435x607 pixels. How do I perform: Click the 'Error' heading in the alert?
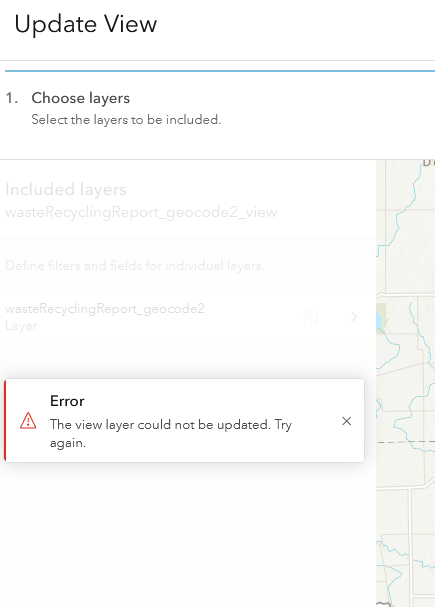tap(67, 401)
